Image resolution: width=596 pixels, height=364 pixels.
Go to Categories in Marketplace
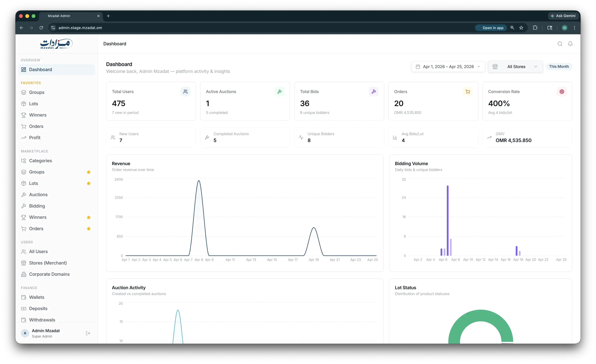(57, 161)
